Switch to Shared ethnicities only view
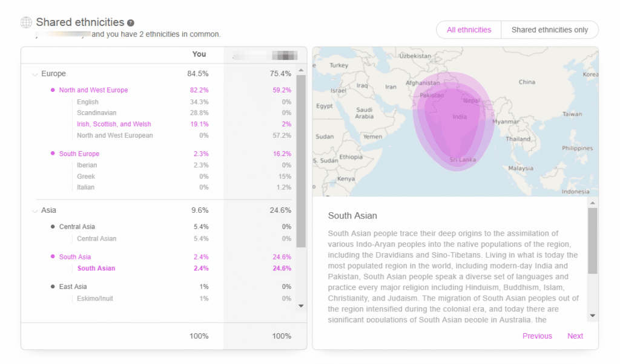The width and height of the screenshot is (620, 364). pyautogui.click(x=549, y=30)
